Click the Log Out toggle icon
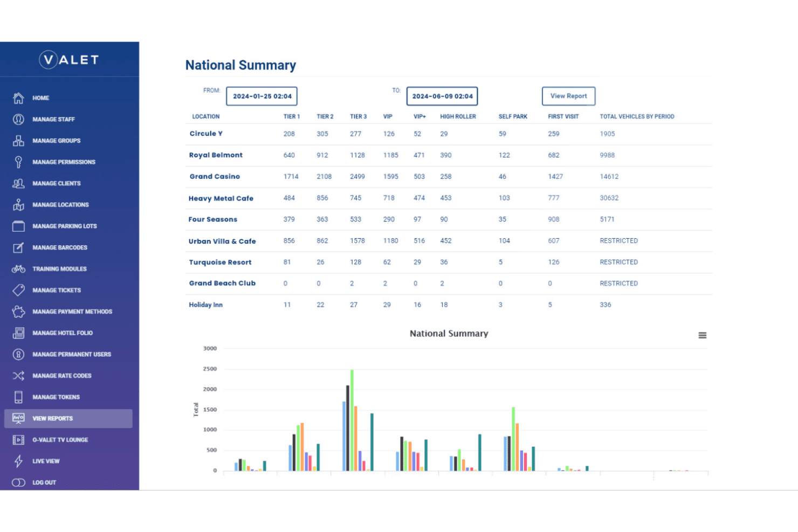The image size is (798, 532). [18, 482]
